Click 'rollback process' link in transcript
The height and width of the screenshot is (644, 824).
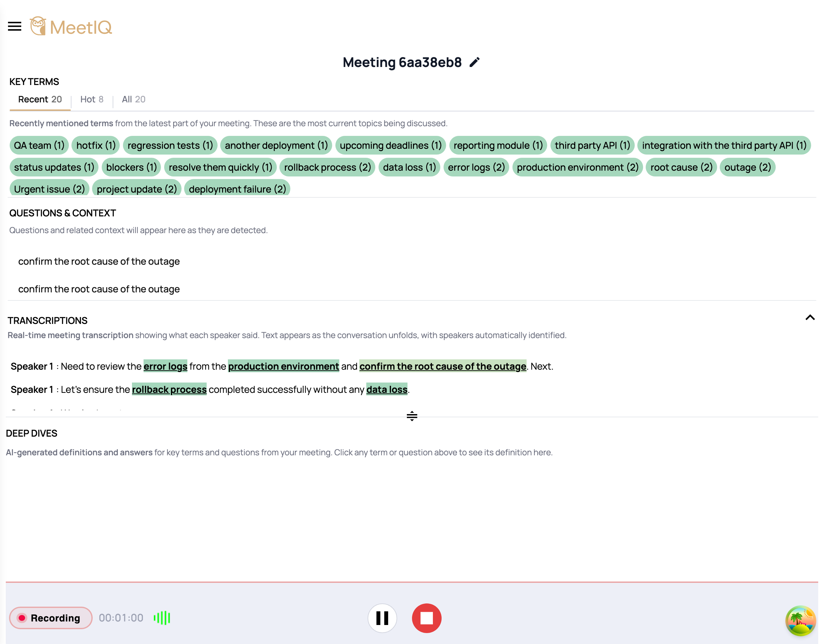(x=169, y=389)
